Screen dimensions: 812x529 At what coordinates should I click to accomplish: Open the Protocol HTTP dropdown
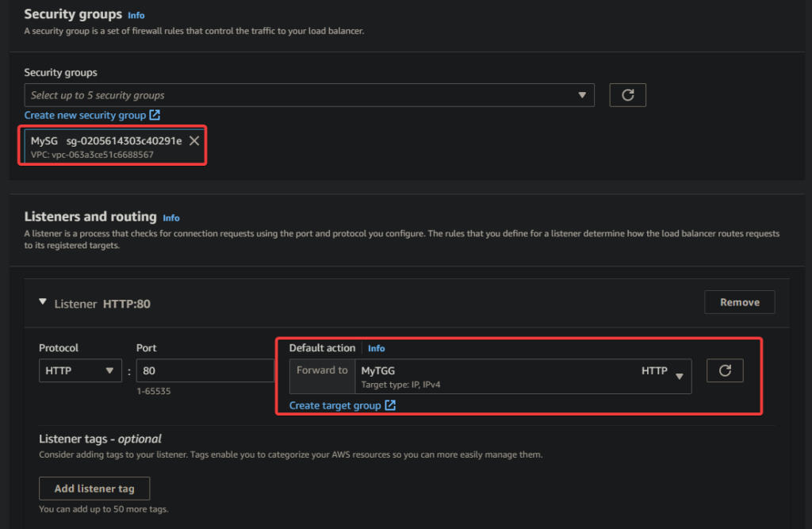coord(79,370)
